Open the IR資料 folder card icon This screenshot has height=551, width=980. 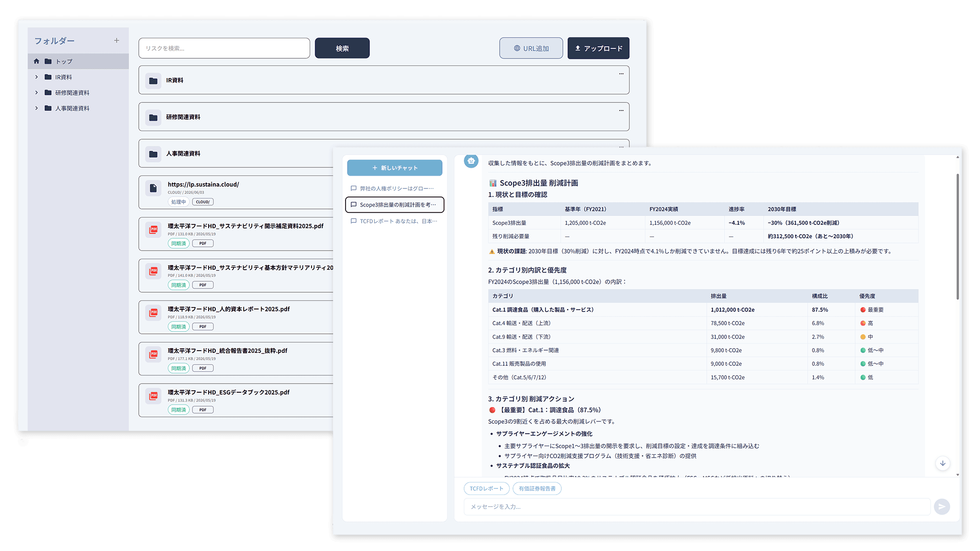(153, 81)
